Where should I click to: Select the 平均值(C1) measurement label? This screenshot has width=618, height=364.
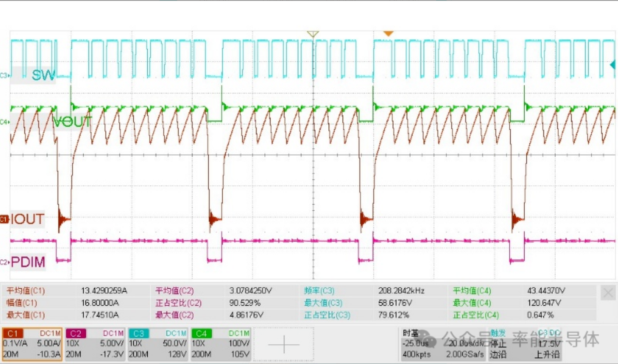click(25, 290)
